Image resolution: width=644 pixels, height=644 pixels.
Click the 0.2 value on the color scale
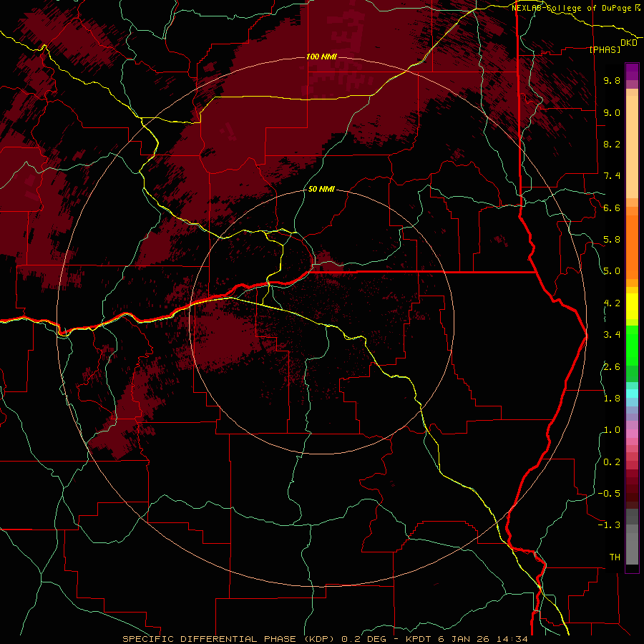point(612,462)
